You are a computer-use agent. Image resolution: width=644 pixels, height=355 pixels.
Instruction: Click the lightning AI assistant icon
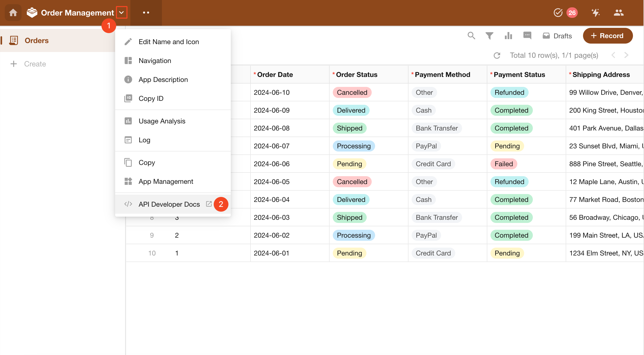[x=595, y=13]
